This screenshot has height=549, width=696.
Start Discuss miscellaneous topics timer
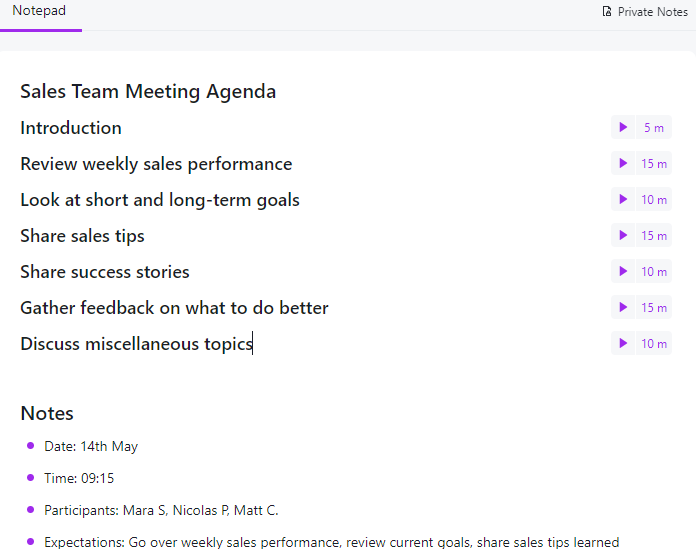[623, 344]
